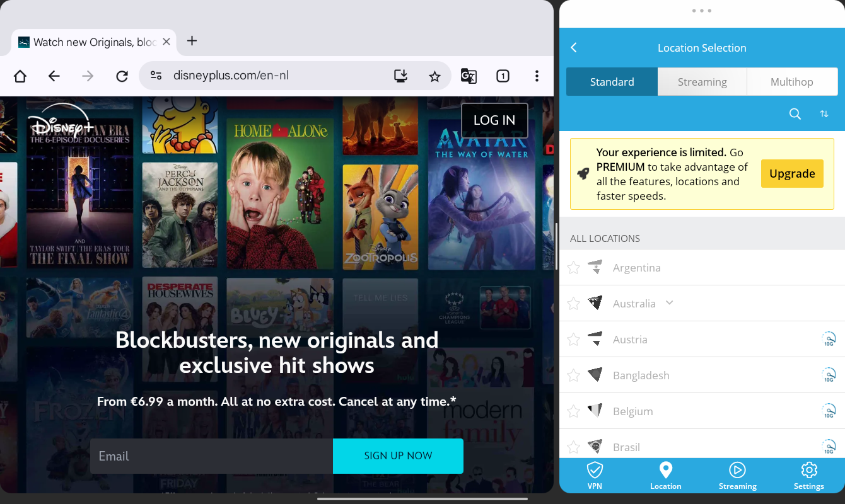Select the Standard tab
The width and height of the screenshot is (845, 504).
(612, 82)
